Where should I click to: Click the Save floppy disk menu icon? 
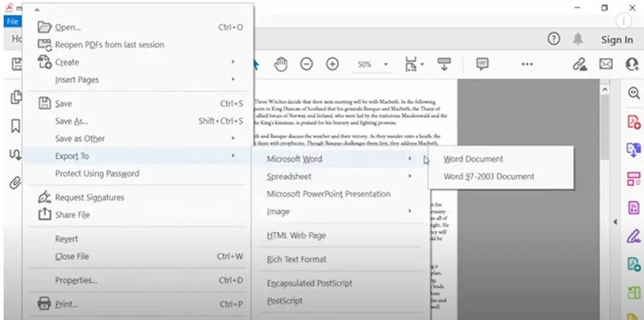[45, 103]
